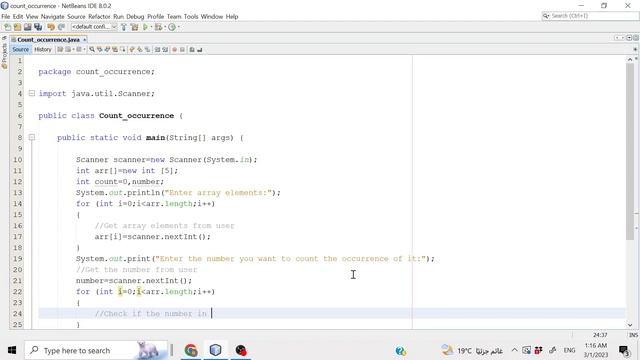The width and height of the screenshot is (640, 360).
Task: Click the editor vertical scrollbar thumb
Action: pyautogui.click(x=630, y=151)
